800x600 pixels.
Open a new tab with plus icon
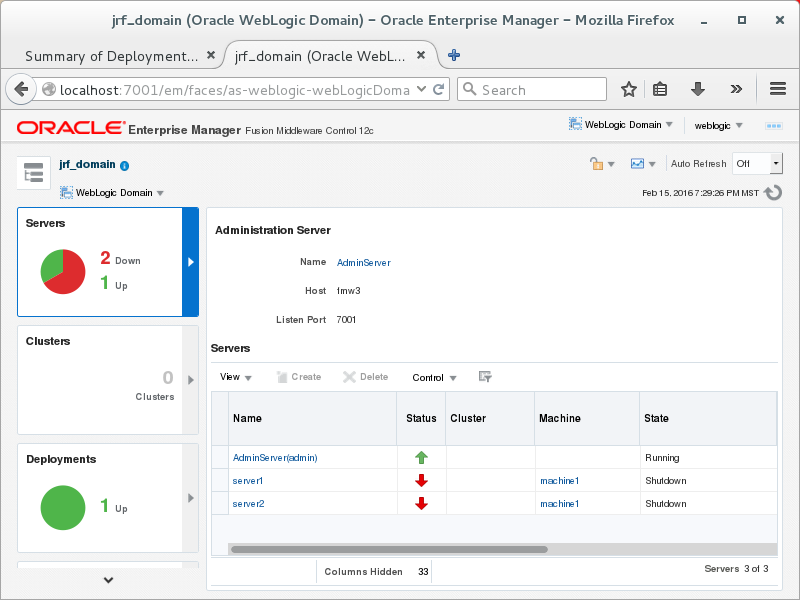pos(454,55)
